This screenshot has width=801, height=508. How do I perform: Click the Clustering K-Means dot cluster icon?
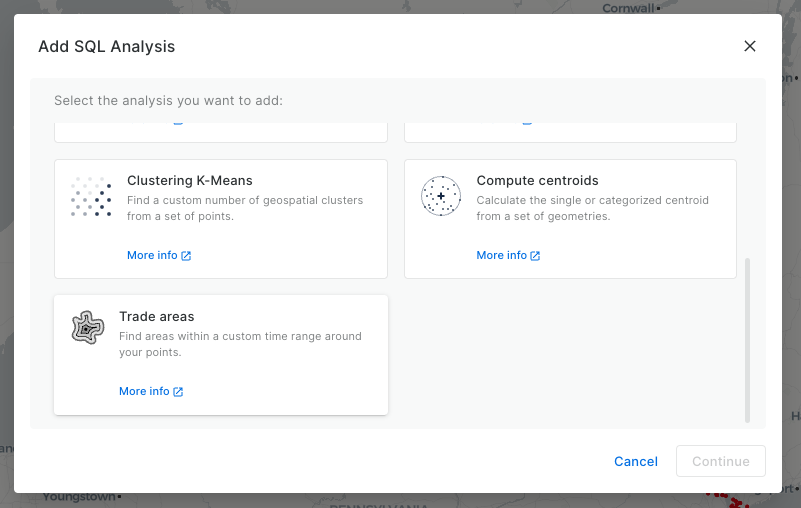tap(90, 197)
